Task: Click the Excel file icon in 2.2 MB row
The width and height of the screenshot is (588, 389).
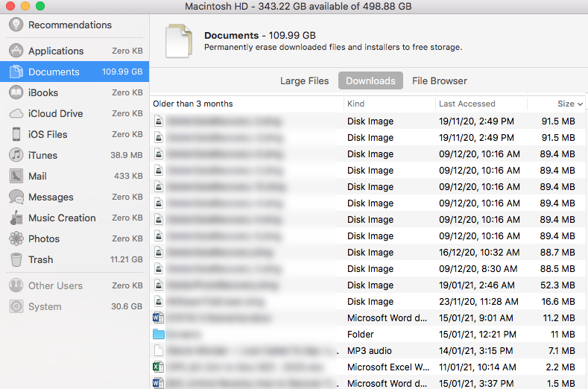Action: point(158,367)
